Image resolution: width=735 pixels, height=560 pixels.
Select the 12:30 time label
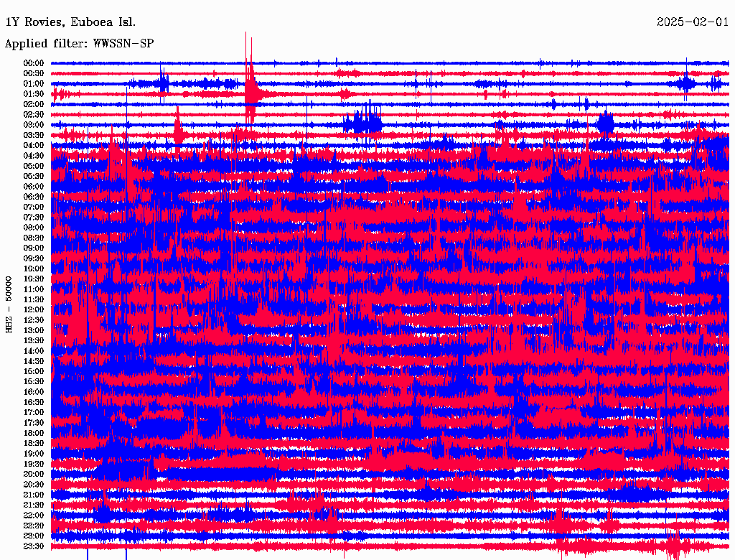(x=34, y=320)
